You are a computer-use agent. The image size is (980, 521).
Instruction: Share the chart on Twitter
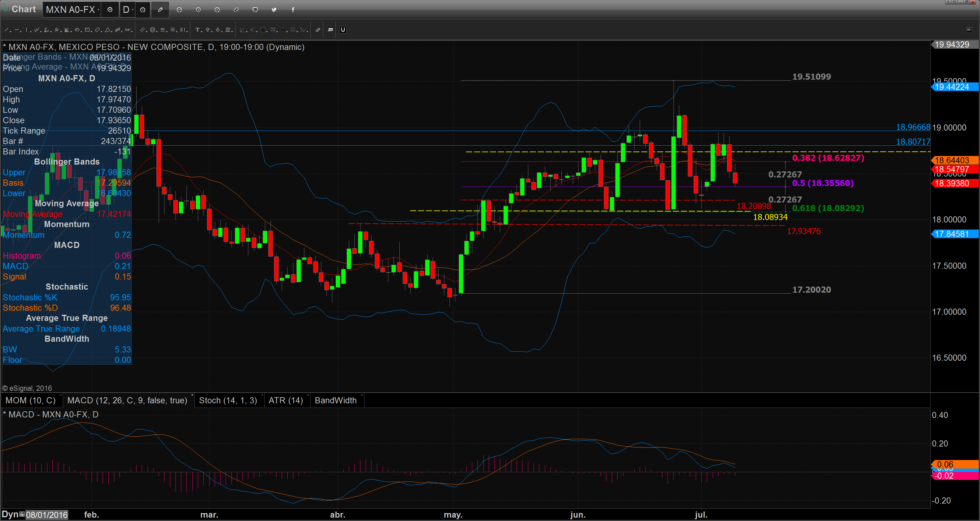274,10
